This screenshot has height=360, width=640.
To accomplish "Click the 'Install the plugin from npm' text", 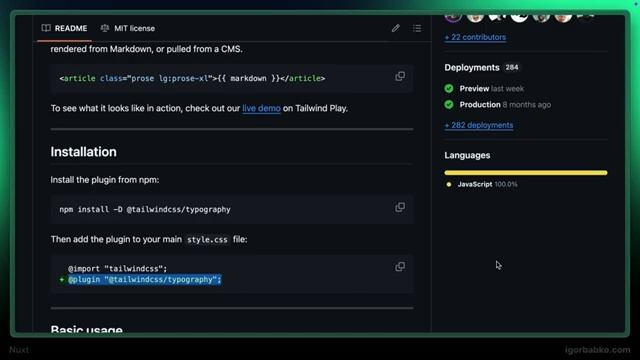I will [105, 180].
